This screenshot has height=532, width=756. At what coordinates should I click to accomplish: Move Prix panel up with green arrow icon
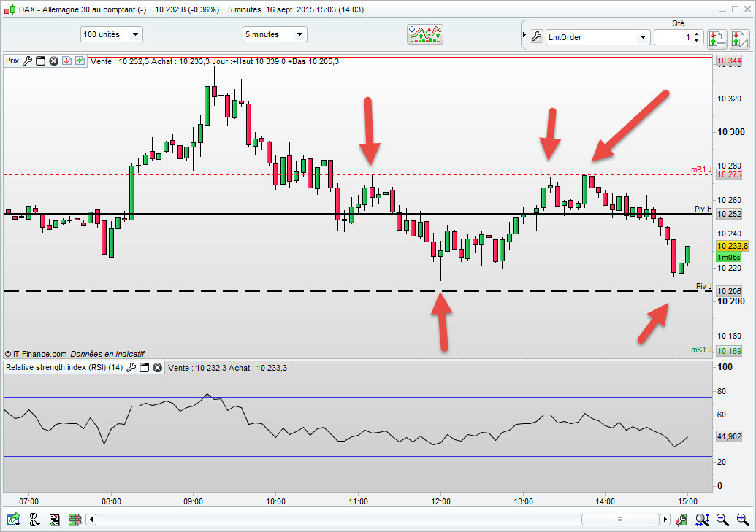[x=80, y=61]
